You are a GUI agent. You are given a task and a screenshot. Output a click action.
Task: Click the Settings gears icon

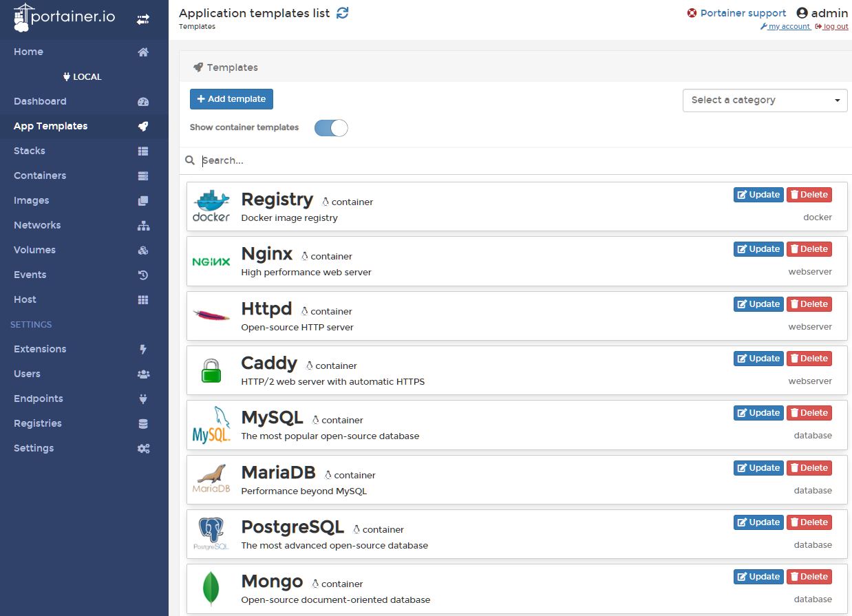pos(143,448)
